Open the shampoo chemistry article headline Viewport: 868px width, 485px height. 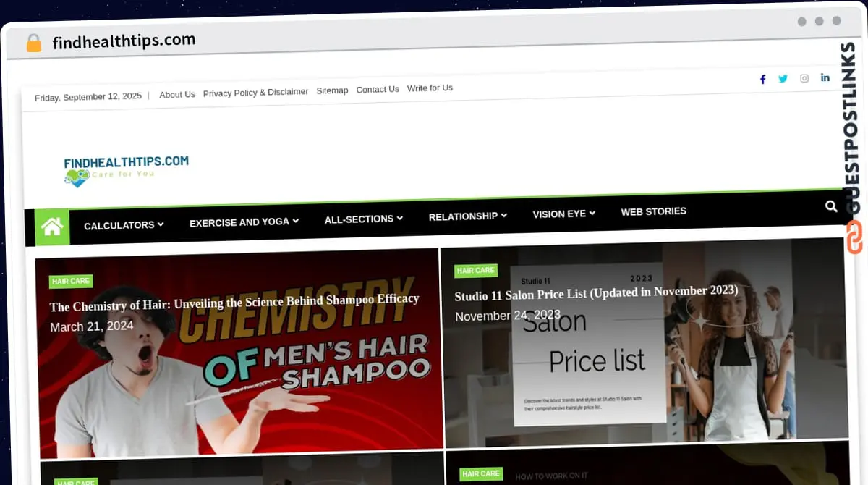click(234, 298)
